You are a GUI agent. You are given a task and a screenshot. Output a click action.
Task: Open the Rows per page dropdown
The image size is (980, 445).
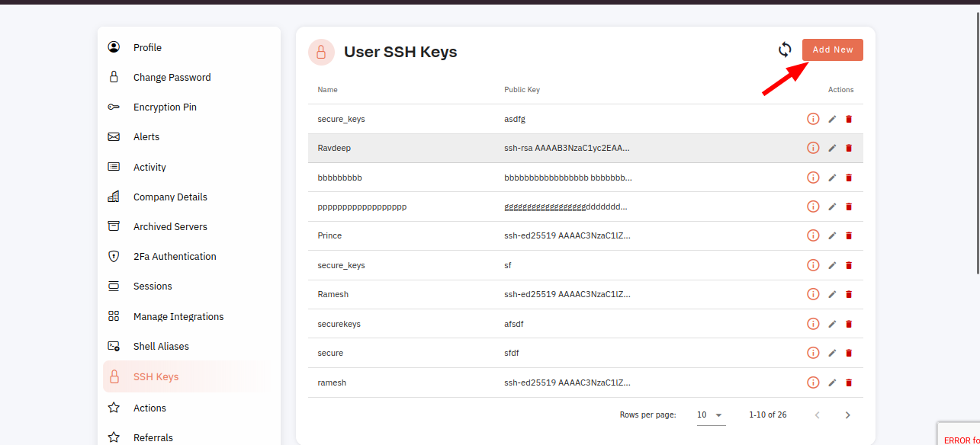pos(710,415)
